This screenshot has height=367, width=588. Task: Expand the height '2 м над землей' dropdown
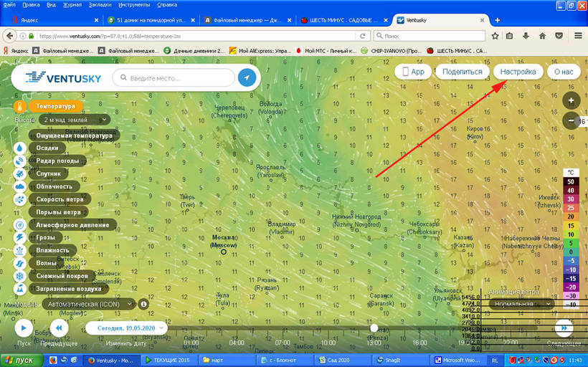coord(75,120)
